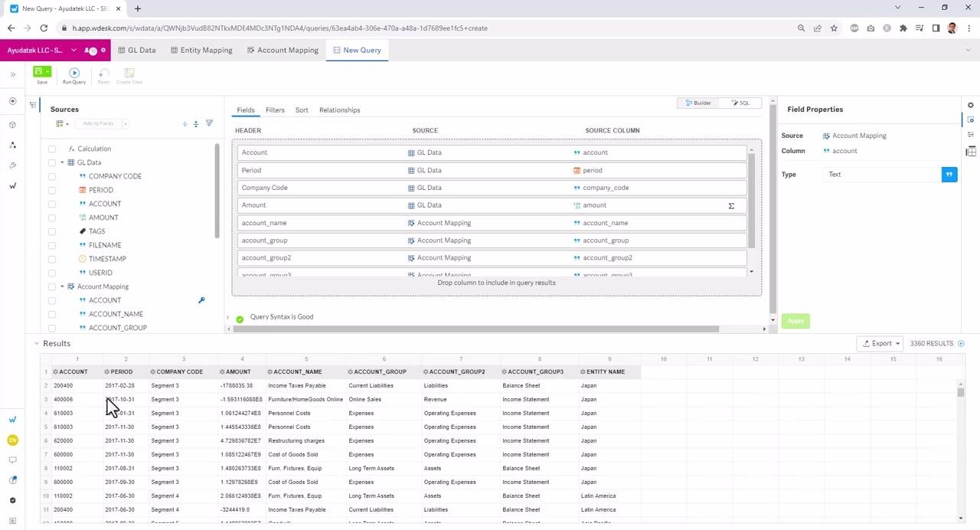980x530 pixels.
Task: Click the create new plus circle icon
Action: click(13, 101)
